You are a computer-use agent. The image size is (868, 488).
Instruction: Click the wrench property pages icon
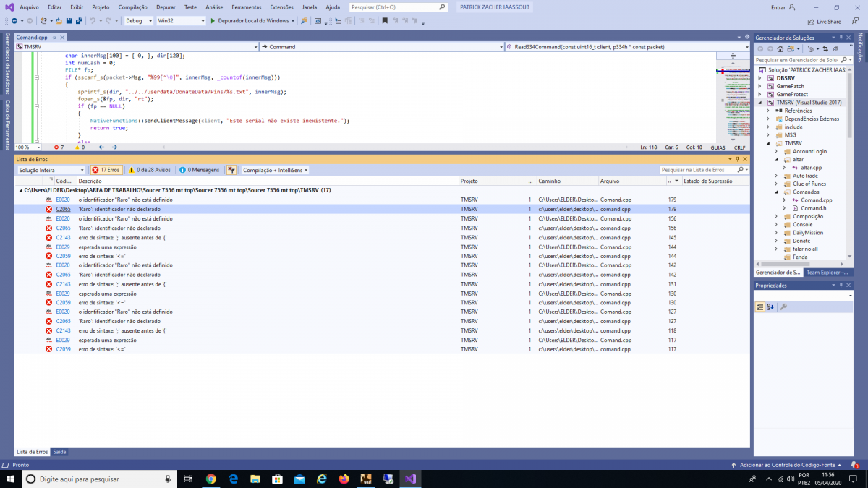pos(783,307)
